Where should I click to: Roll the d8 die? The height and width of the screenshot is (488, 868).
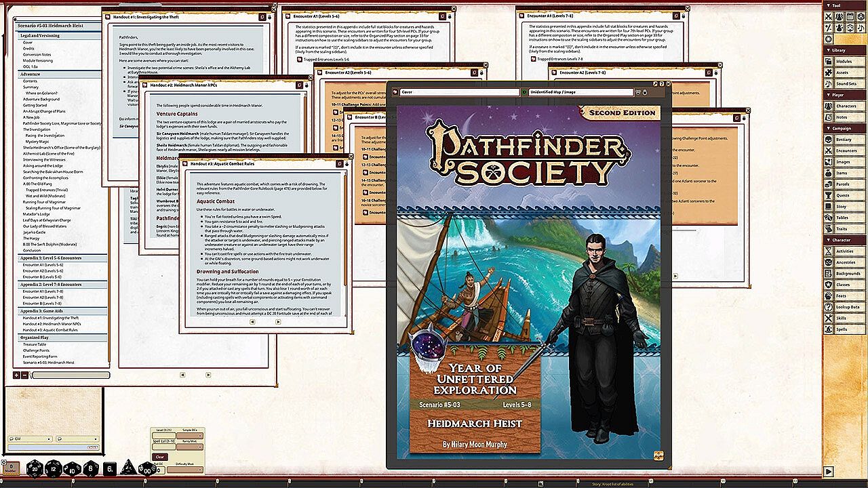click(91, 468)
